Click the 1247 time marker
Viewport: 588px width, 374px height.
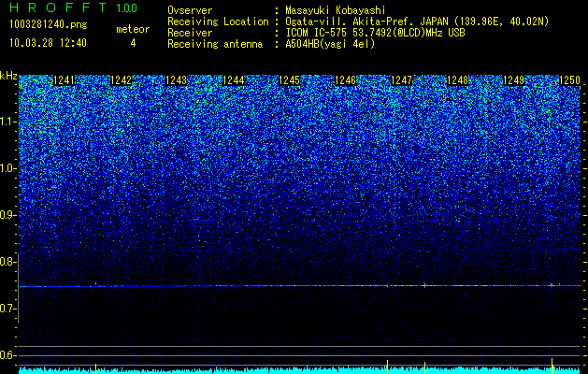click(x=401, y=80)
